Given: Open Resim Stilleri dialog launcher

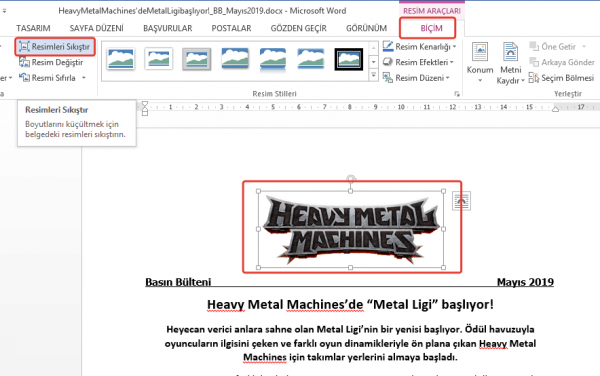Looking at the screenshot, I should tap(457, 94).
